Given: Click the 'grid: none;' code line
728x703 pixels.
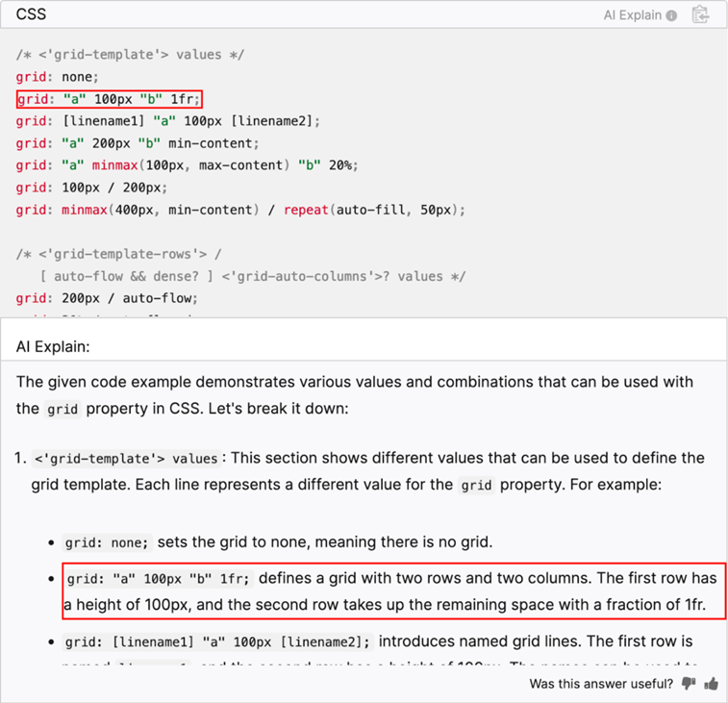Looking at the screenshot, I should tap(57, 77).
